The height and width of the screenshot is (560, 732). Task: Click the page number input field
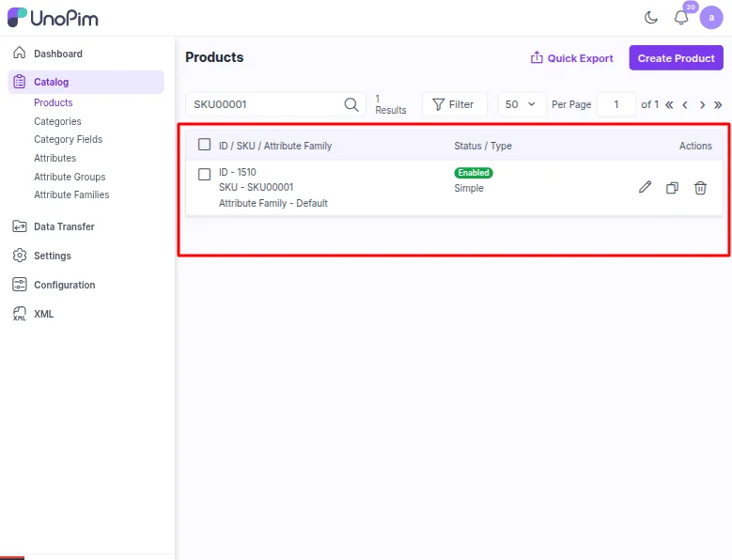(616, 104)
